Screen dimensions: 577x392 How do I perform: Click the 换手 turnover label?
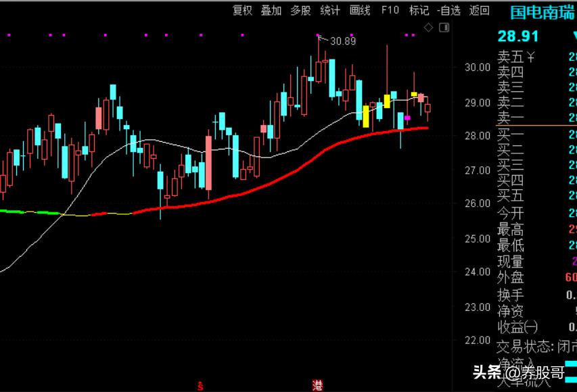click(511, 295)
